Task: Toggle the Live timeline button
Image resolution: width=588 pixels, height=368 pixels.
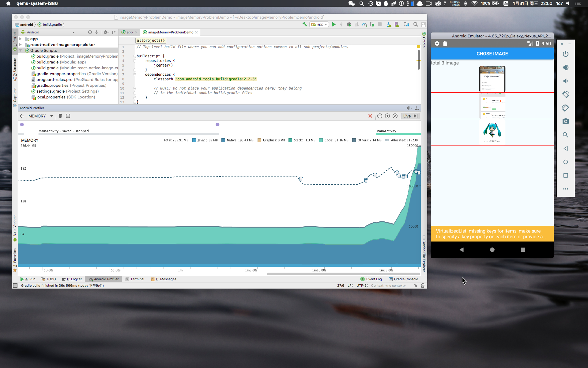Action: [410, 116]
